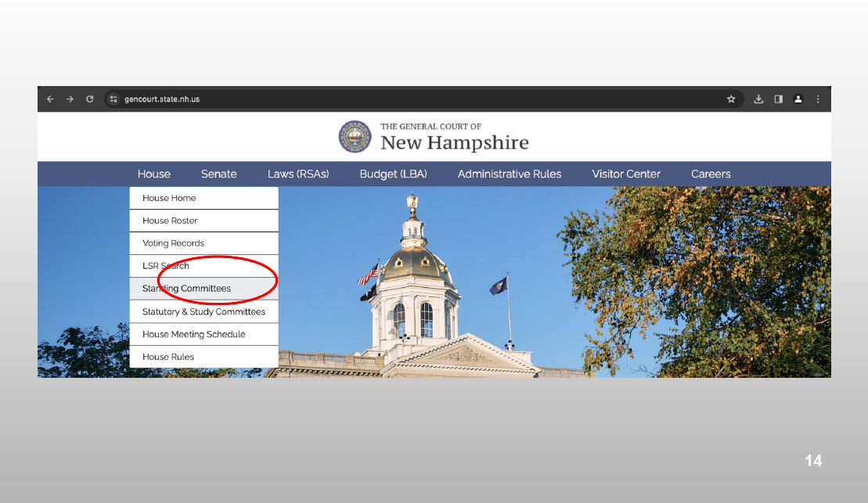868x503 pixels.
Task: Open the Administrative Rules menu
Action: tap(510, 174)
